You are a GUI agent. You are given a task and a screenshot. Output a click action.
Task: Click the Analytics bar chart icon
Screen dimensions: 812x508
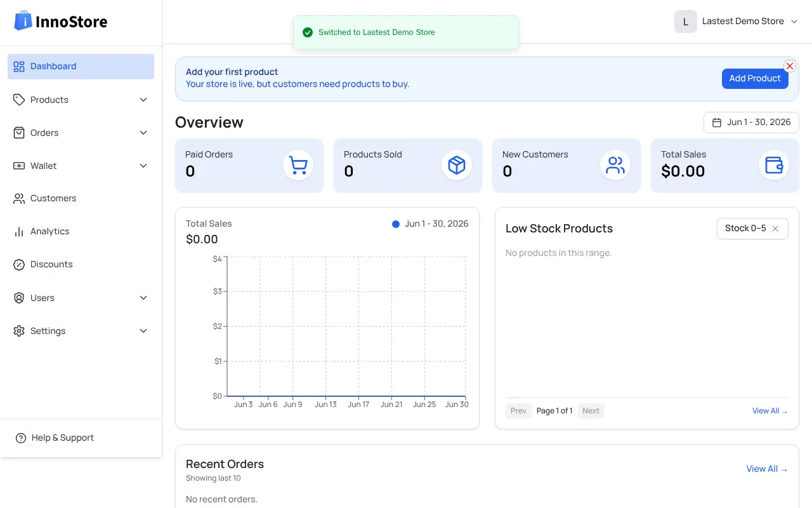click(19, 232)
